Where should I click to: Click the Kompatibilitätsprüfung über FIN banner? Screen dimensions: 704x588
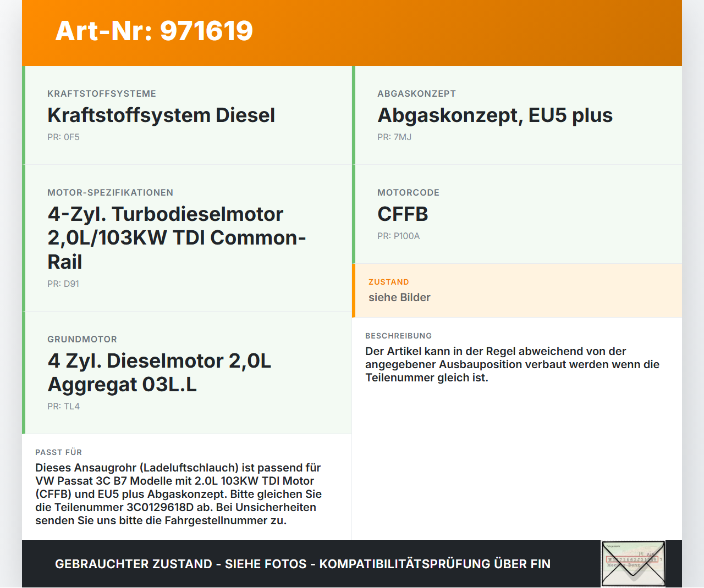coord(436,564)
